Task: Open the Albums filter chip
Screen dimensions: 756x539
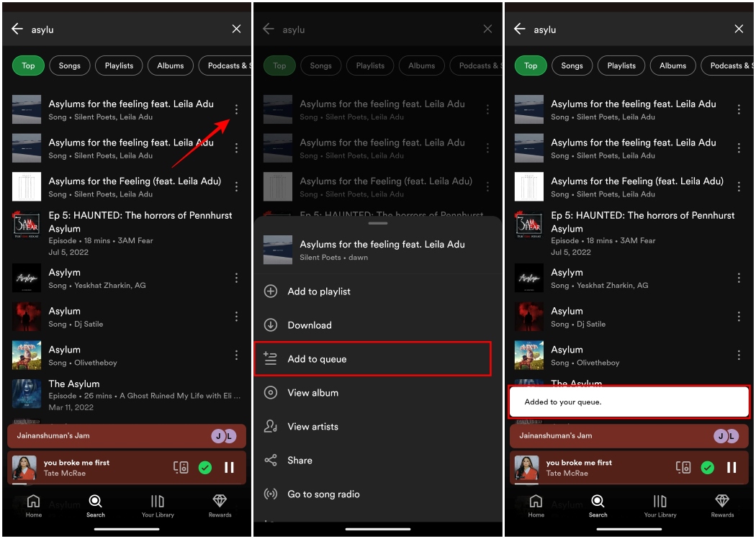Action: [x=170, y=65]
